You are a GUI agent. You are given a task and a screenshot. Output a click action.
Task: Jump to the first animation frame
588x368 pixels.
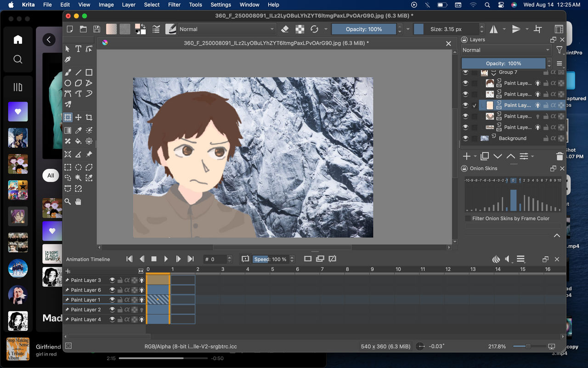click(x=130, y=259)
